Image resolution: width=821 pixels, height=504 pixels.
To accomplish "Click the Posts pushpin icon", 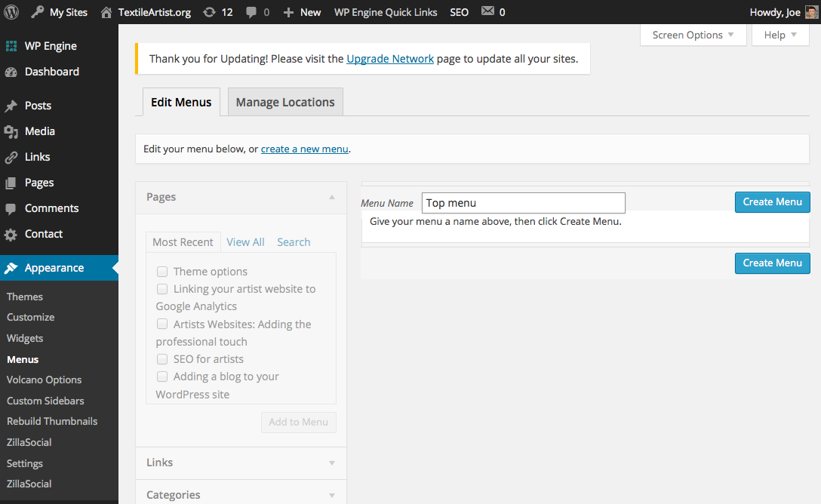I will 11,106.
